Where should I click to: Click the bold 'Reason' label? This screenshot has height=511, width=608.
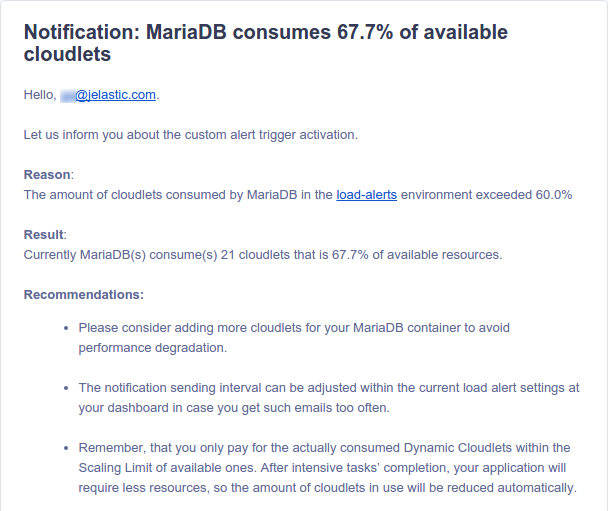[x=47, y=175]
